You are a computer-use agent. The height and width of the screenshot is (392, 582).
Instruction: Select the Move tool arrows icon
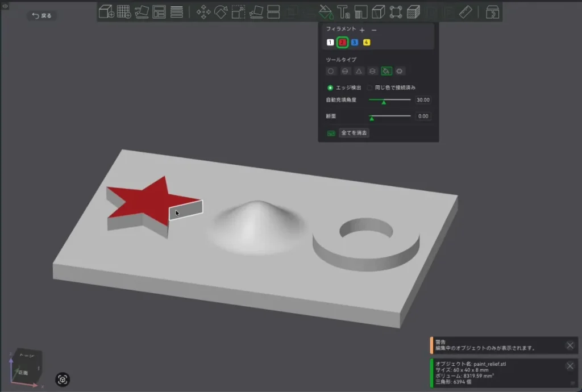click(x=203, y=12)
